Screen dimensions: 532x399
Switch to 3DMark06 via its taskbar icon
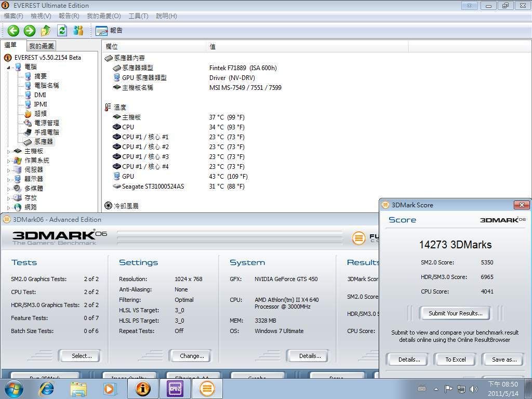coord(207,389)
